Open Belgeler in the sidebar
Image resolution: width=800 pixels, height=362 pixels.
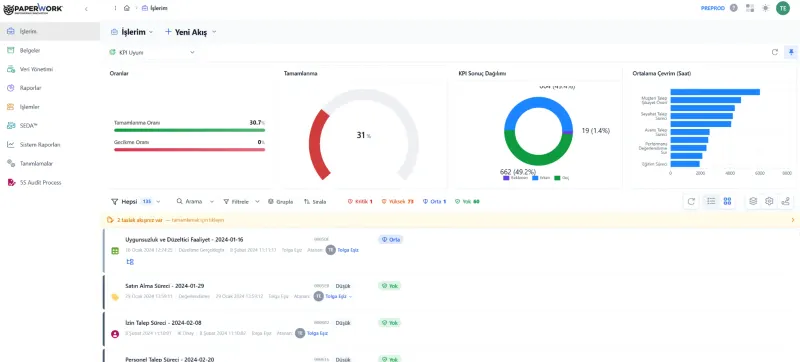pos(50,50)
